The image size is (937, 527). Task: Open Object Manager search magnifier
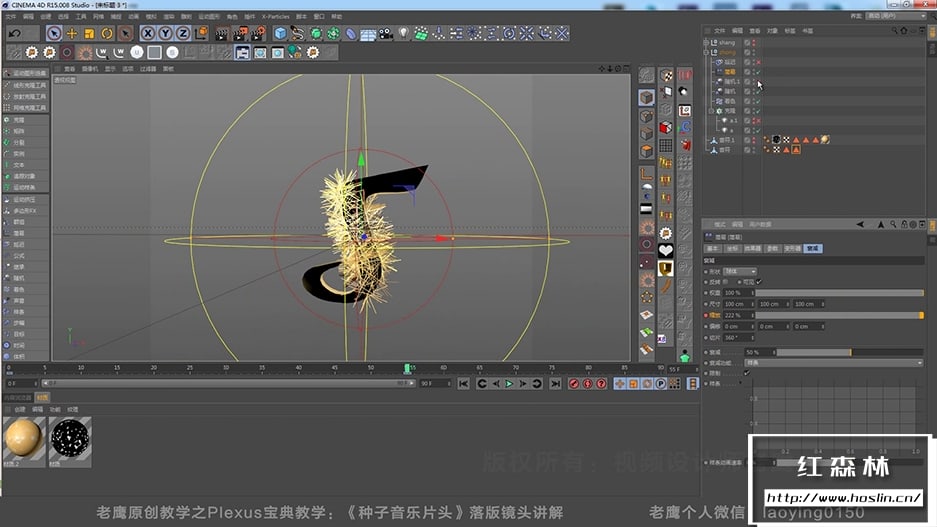tap(894, 30)
